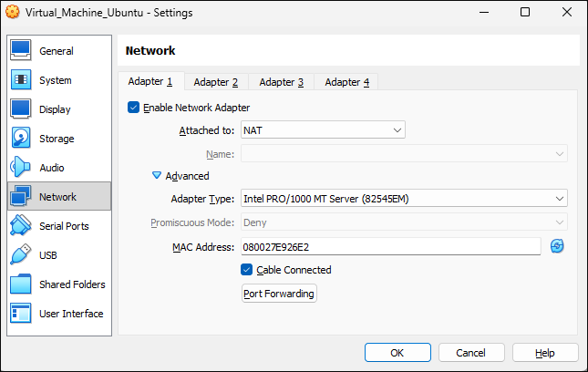
Task: Go to Storage disk icon
Action: click(x=21, y=139)
